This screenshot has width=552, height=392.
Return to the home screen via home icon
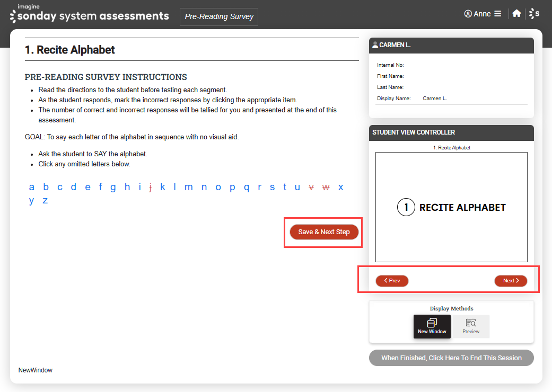click(516, 13)
